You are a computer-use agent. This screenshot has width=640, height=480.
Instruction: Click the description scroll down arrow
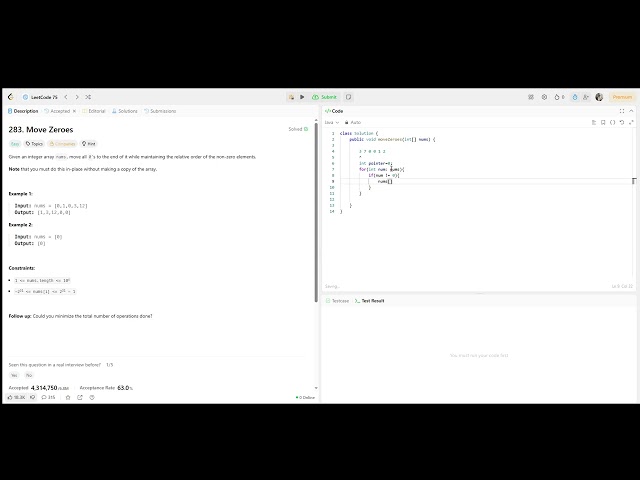316,388
